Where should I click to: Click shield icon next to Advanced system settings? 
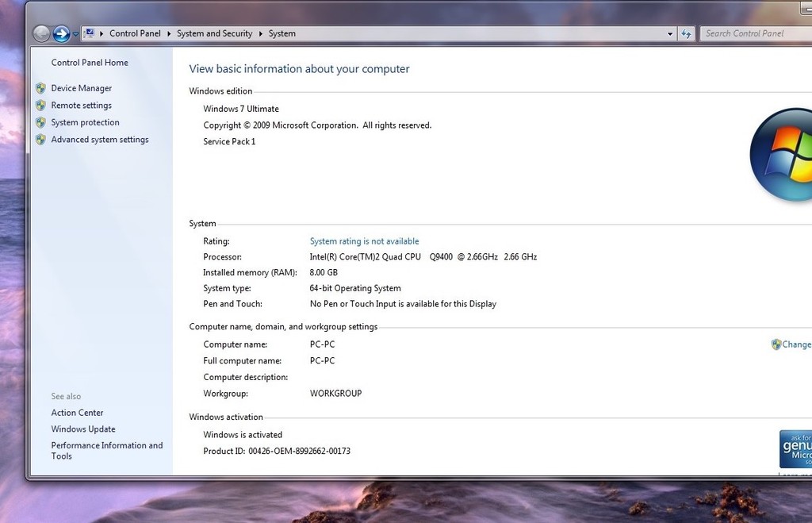point(41,140)
